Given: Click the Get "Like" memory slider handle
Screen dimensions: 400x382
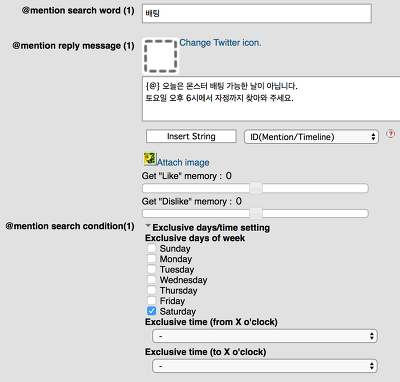Looking at the screenshot, I should 256,188.
